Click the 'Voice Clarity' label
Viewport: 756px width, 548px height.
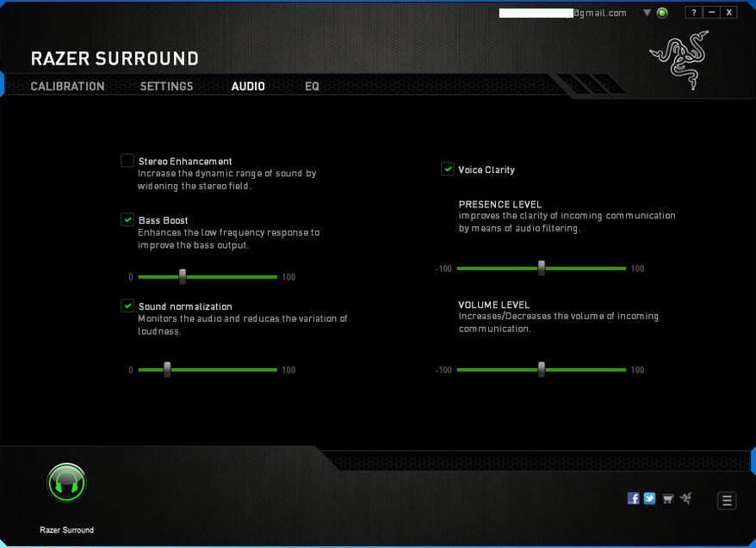(x=486, y=170)
